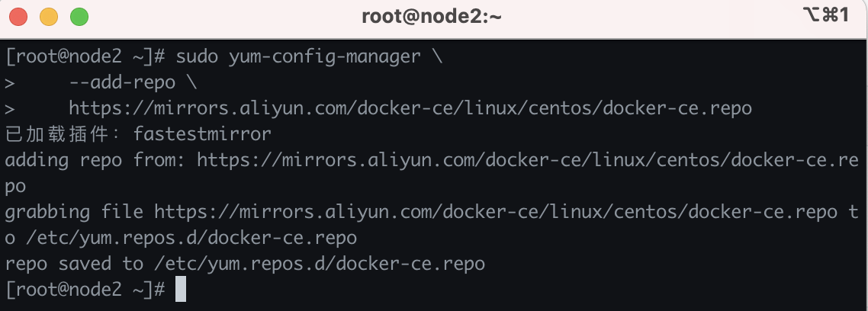Screen dimensions: 868x311
Task: Click the ⌥⌘1 shortcut indicator
Action: [826, 15]
